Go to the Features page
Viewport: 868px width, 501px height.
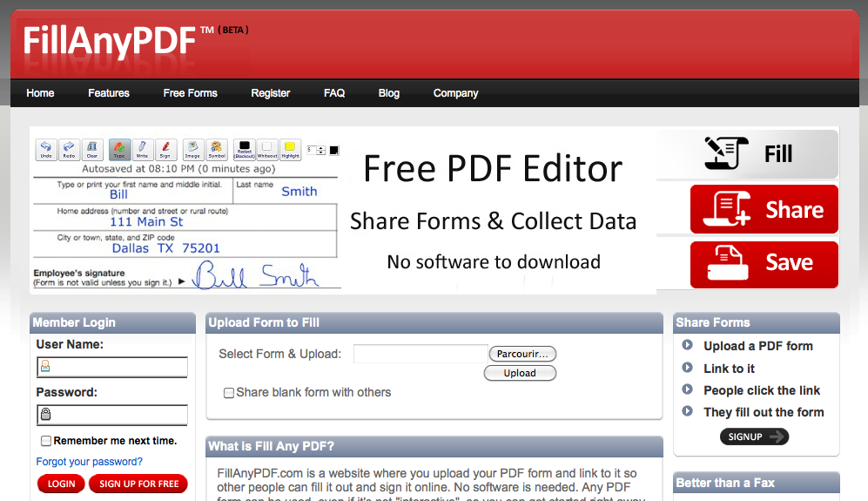coord(109,93)
